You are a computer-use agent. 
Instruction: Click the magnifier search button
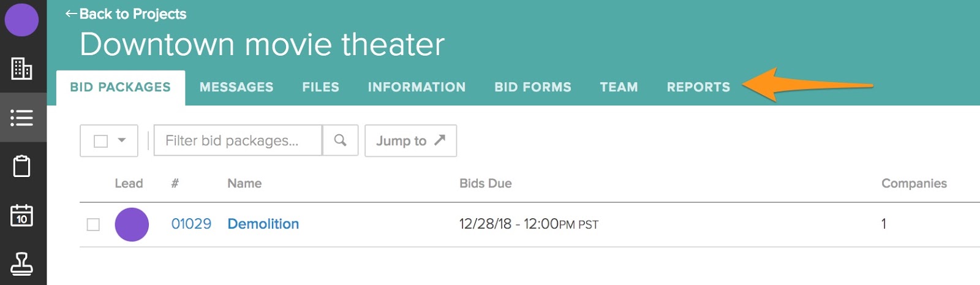tap(341, 140)
